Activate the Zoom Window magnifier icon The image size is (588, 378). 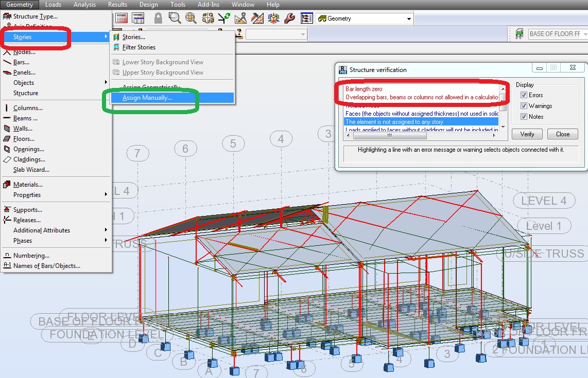[175, 18]
